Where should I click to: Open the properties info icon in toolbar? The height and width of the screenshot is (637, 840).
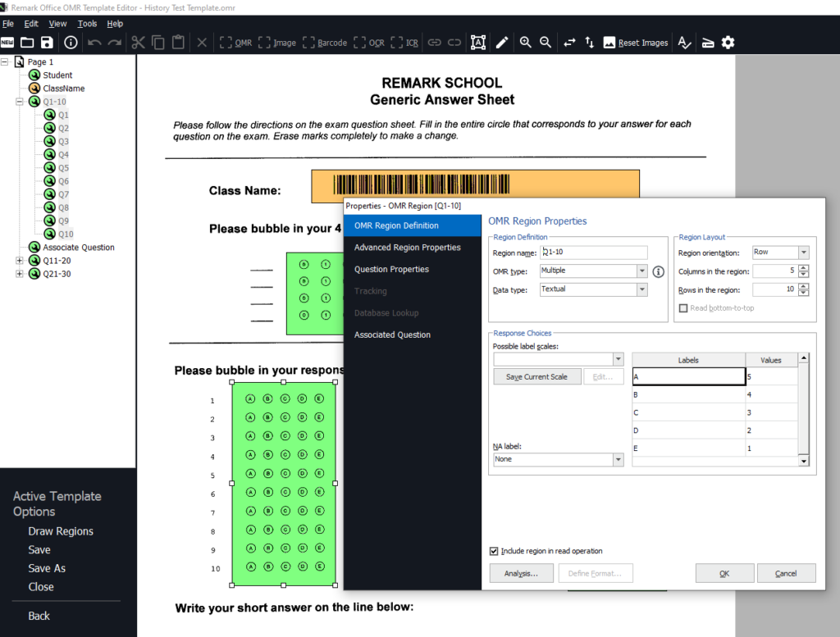(x=71, y=43)
